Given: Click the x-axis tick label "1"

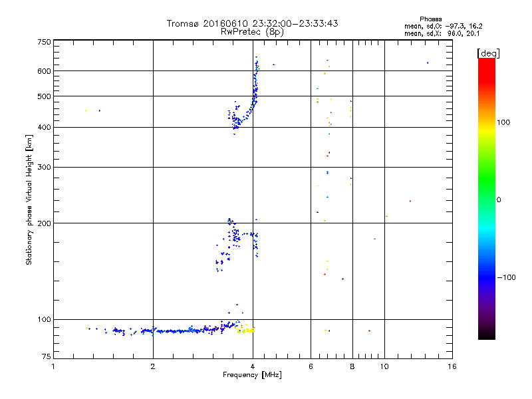Looking at the screenshot, I should pos(53,366).
